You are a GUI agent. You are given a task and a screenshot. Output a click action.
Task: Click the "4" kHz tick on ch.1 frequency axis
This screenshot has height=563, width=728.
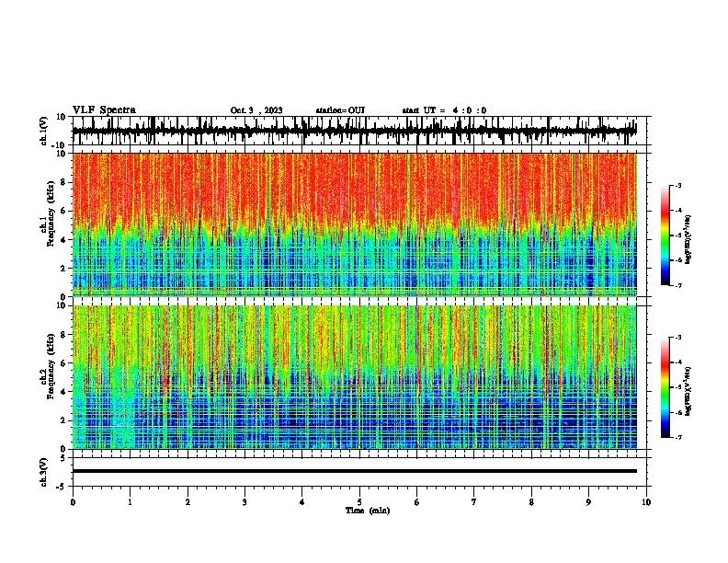pyautogui.click(x=64, y=240)
